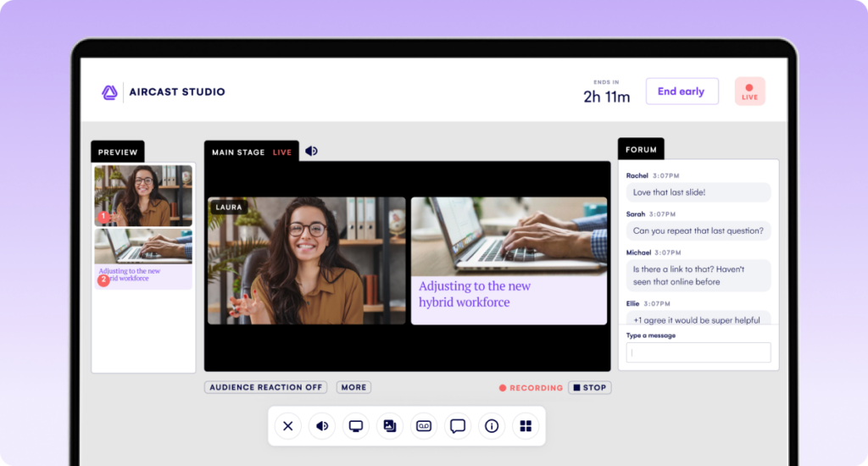Image resolution: width=868 pixels, height=466 pixels.
Task: Click the monitor screen icon in toolbar
Action: coord(356,426)
